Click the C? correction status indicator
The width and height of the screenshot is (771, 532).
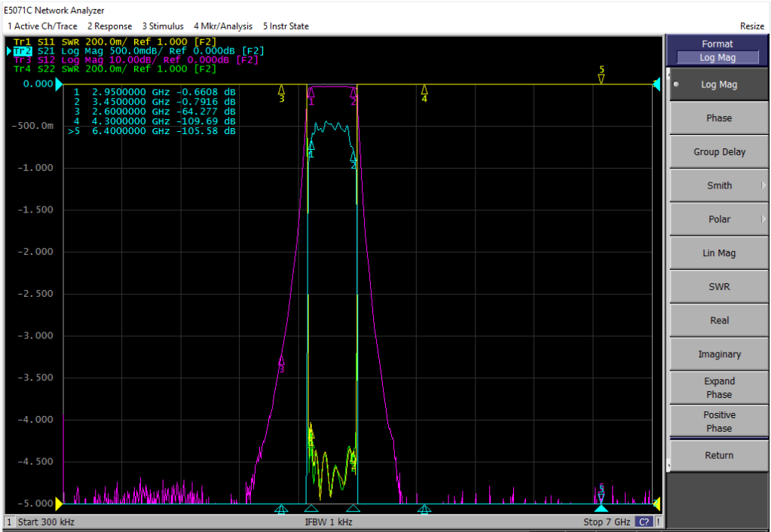point(644,522)
